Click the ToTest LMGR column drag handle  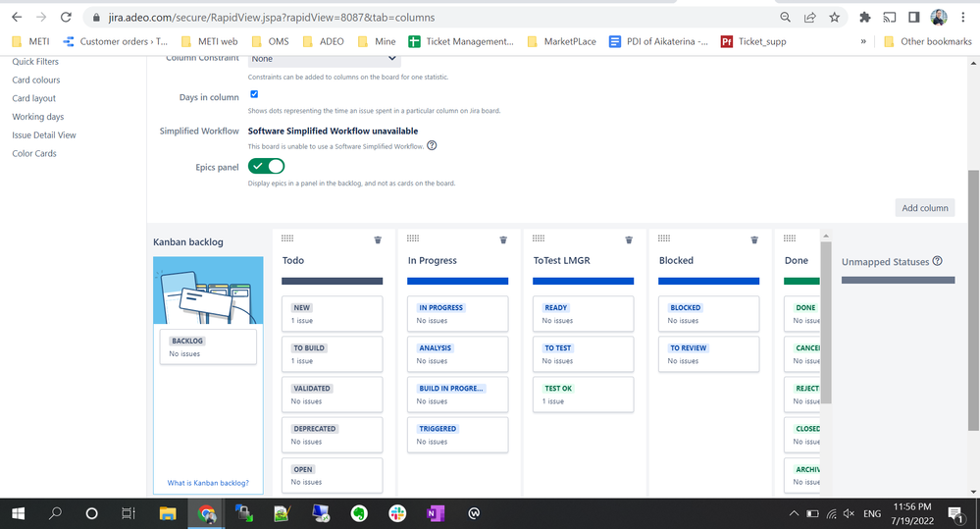point(539,238)
